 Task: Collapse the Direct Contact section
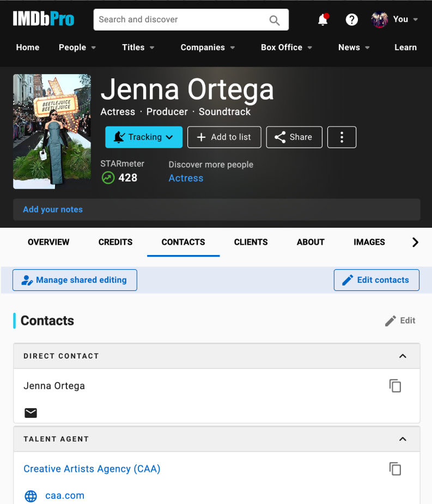tap(403, 356)
